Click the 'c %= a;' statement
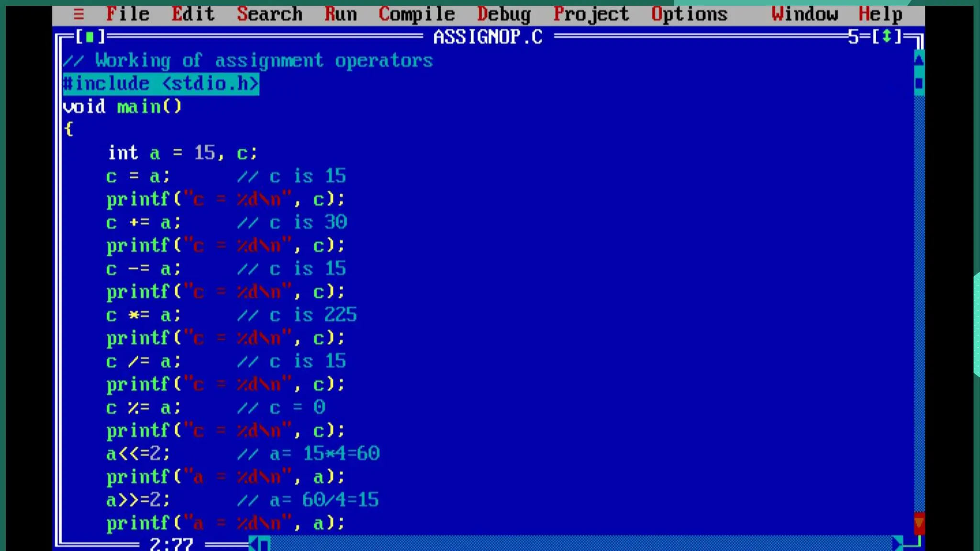 click(x=144, y=408)
